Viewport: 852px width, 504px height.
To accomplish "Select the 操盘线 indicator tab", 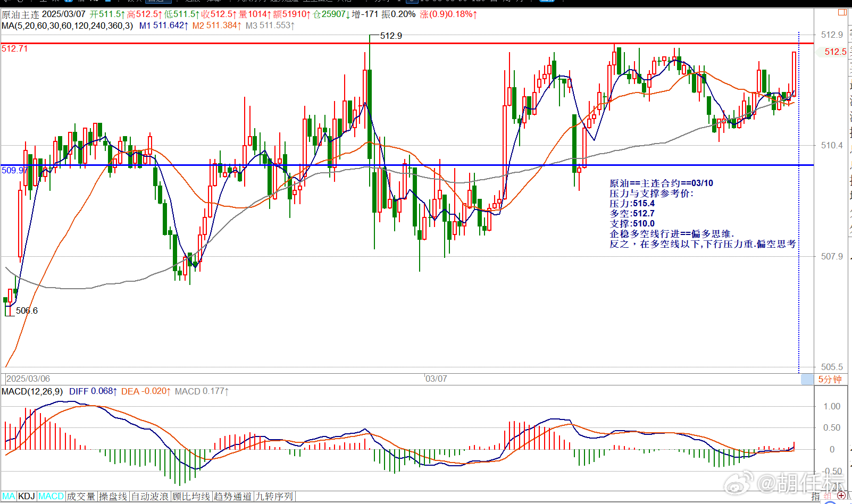I will [113, 496].
